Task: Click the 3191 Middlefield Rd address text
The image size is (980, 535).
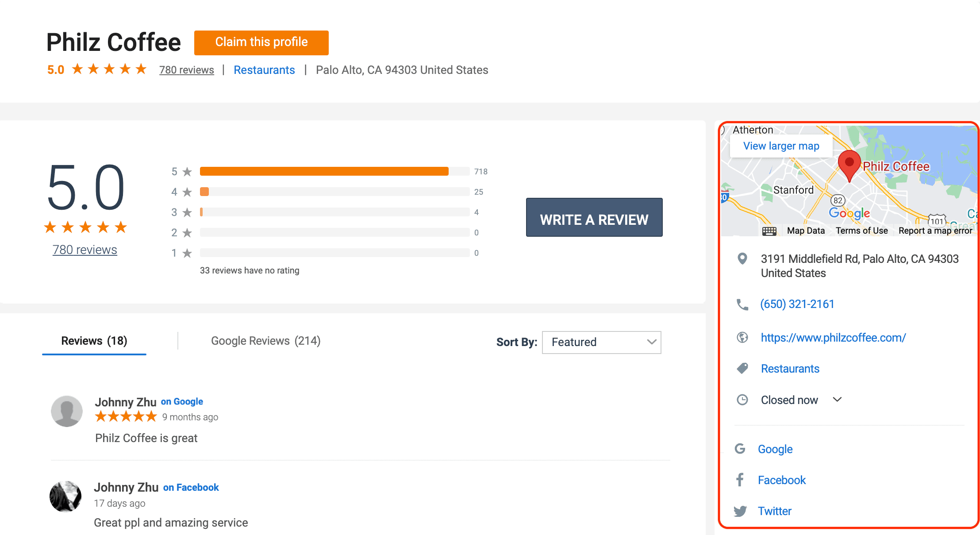Action: [x=860, y=266]
